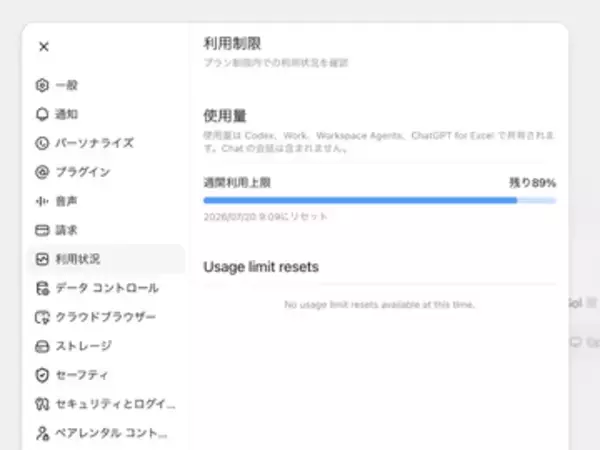Switch to the 音声 section
Viewport: 600px width, 450px height.
pyautogui.click(x=106, y=201)
